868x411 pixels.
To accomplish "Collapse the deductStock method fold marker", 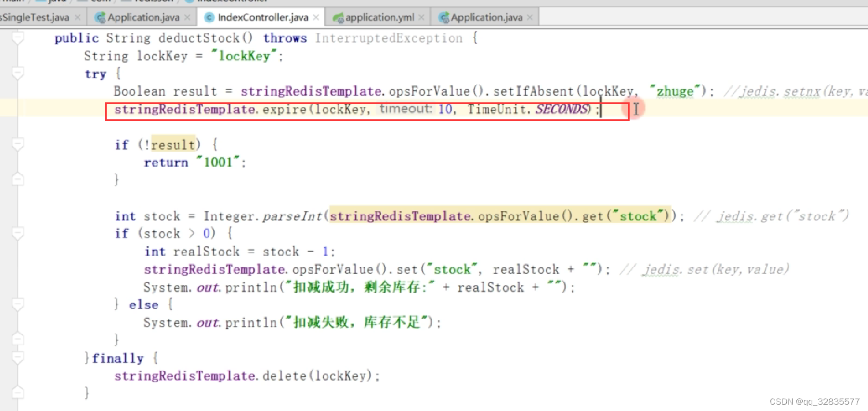I will [x=18, y=38].
